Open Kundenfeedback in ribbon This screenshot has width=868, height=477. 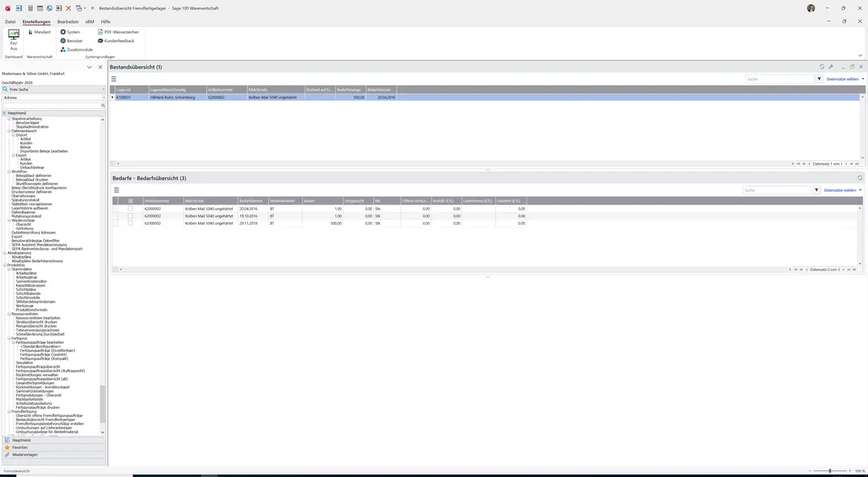pos(116,41)
